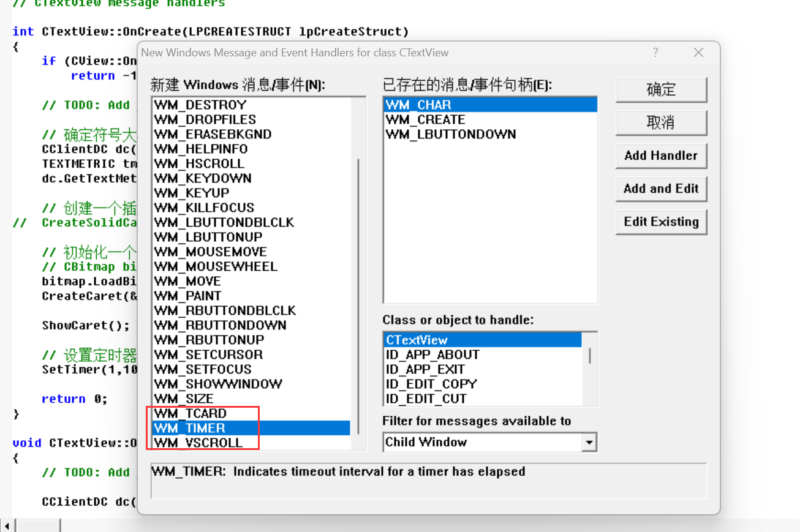The width and height of the screenshot is (800, 532).
Task: Select WM_CREATE in existing handlers list
Action: coord(490,119)
